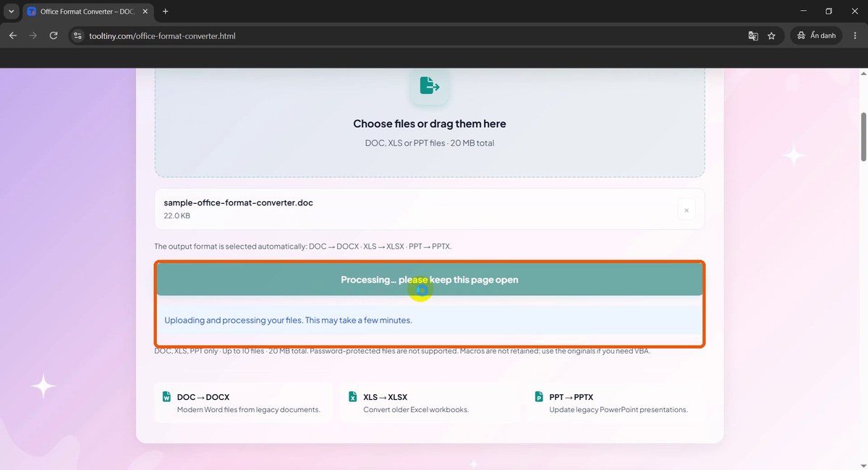The height and width of the screenshot is (470, 868).
Task: Click the DOC → DOCX Word icon
Action: tap(166, 397)
